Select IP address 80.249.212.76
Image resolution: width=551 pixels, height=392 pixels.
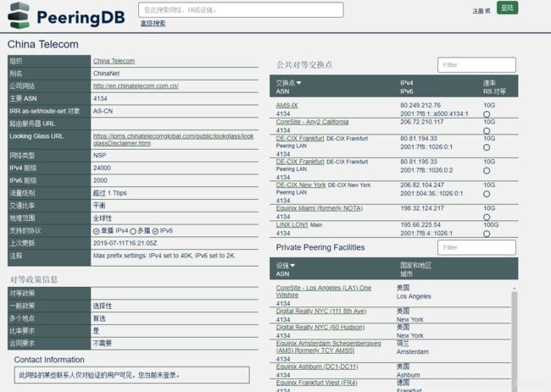[x=420, y=105]
